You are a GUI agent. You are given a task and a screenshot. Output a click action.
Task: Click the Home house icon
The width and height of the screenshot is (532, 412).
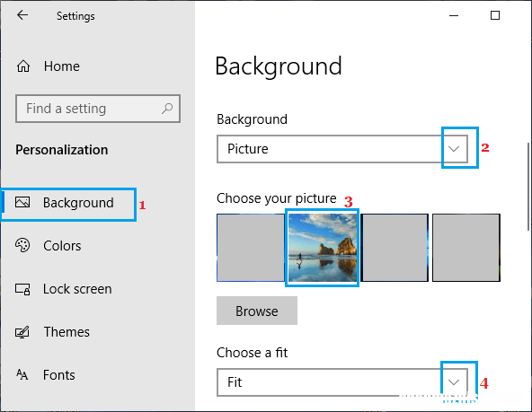[23, 66]
